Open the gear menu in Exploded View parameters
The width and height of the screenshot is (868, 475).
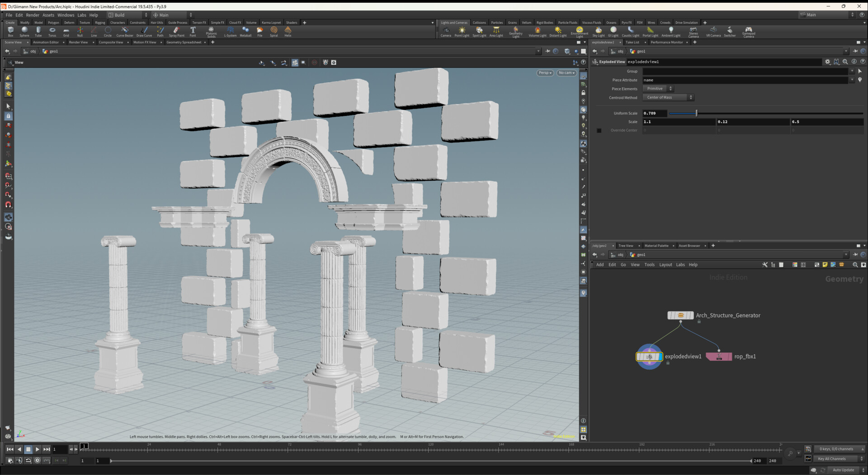click(x=828, y=62)
